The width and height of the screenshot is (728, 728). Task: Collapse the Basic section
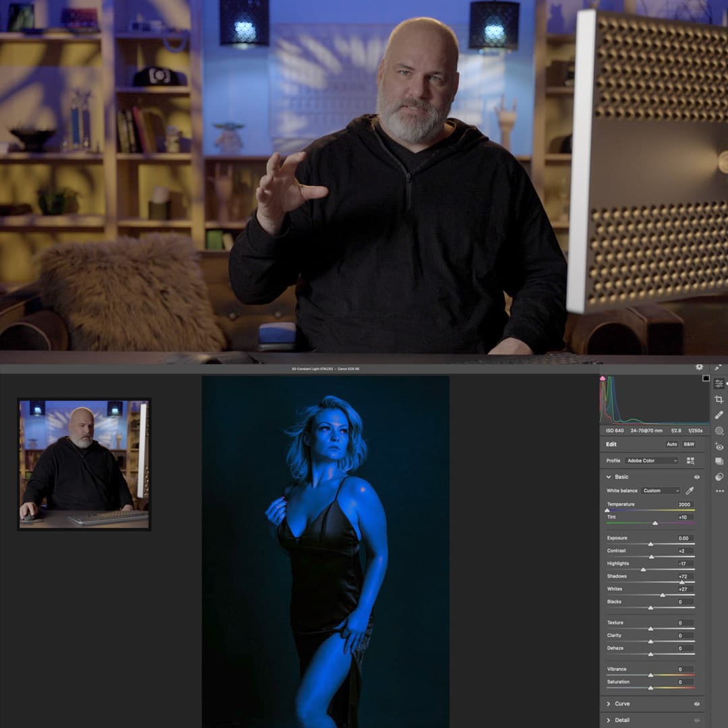[x=609, y=477]
